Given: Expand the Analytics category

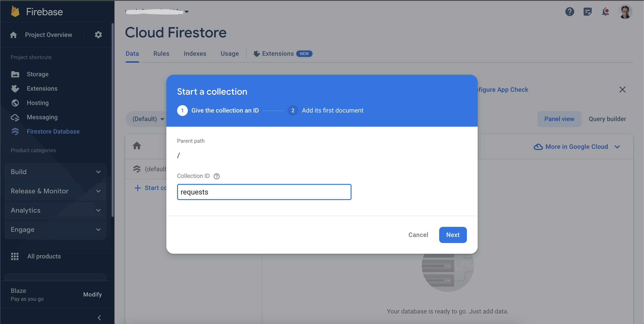Looking at the screenshot, I should coord(55,210).
